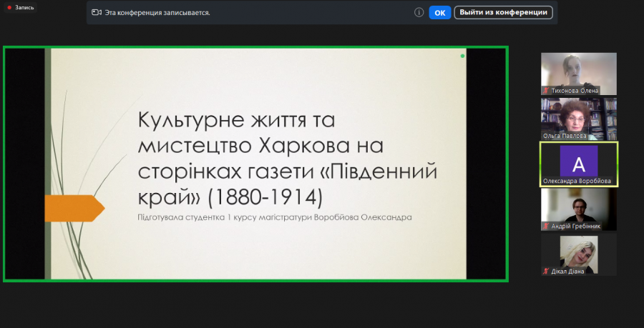Click the subtitle 'Підготувала студентка 1 курсу магістратури'
Screen dimensions: 644x328
[x=225, y=217]
